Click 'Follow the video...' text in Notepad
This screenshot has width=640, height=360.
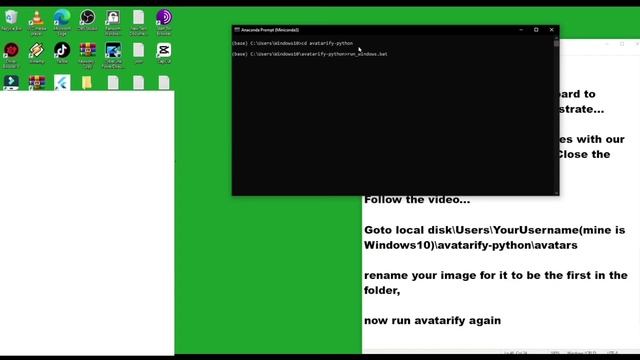[x=417, y=200]
